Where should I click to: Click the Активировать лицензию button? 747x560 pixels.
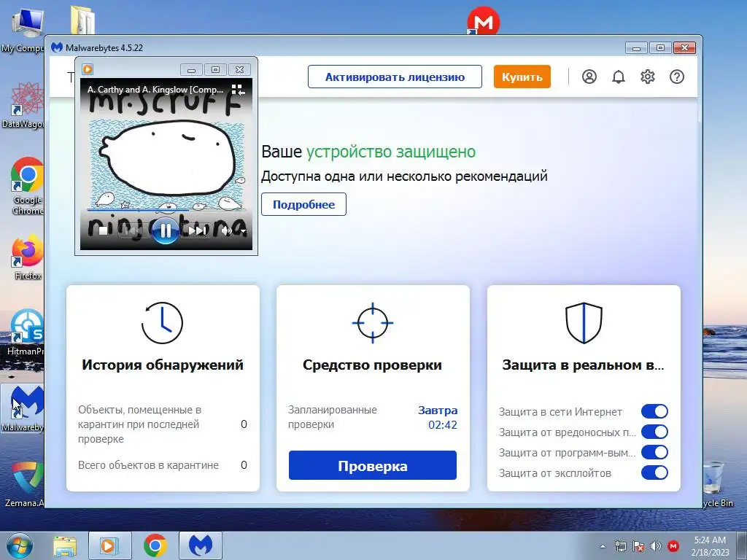(x=395, y=77)
